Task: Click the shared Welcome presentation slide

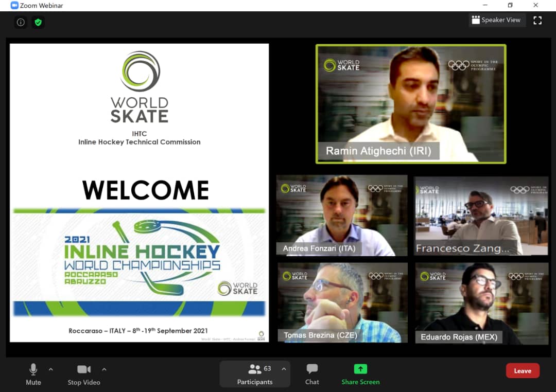Action: 139,193
